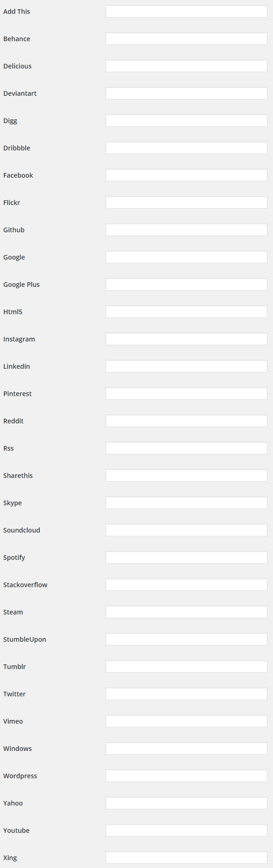Select the Dribbble input box
Viewport: 273px width, 868px height.
186,147
